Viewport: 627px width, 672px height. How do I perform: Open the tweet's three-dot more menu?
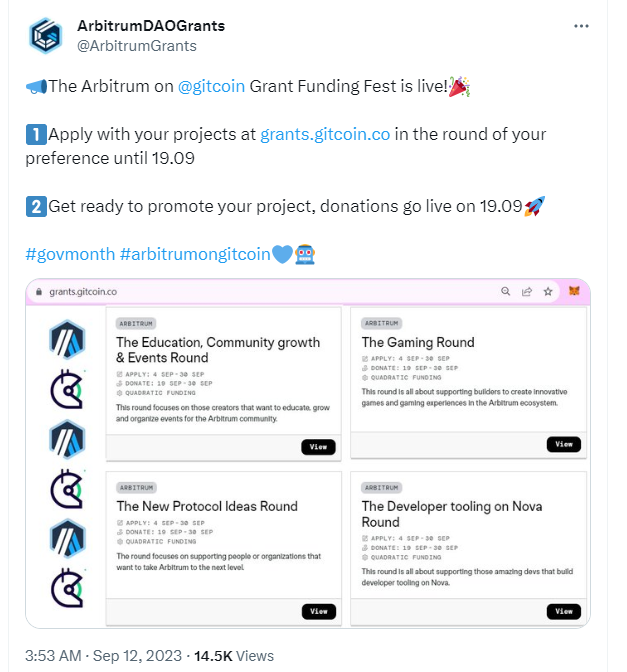(581, 25)
